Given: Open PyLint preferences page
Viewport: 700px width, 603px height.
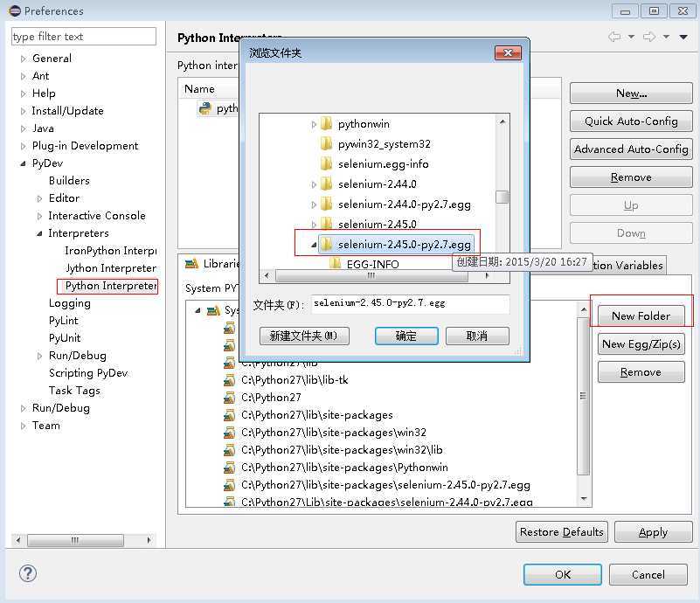Looking at the screenshot, I should (64, 321).
